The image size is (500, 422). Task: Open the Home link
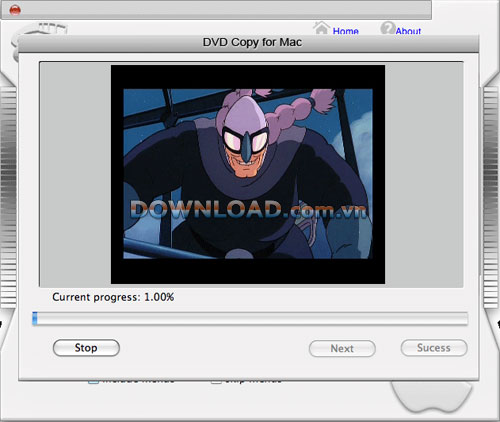346,31
